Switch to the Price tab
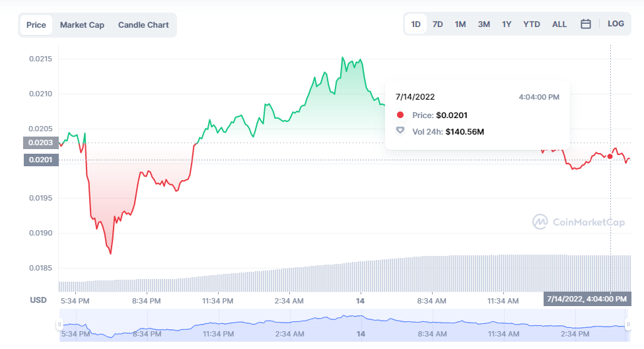 pos(36,25)
